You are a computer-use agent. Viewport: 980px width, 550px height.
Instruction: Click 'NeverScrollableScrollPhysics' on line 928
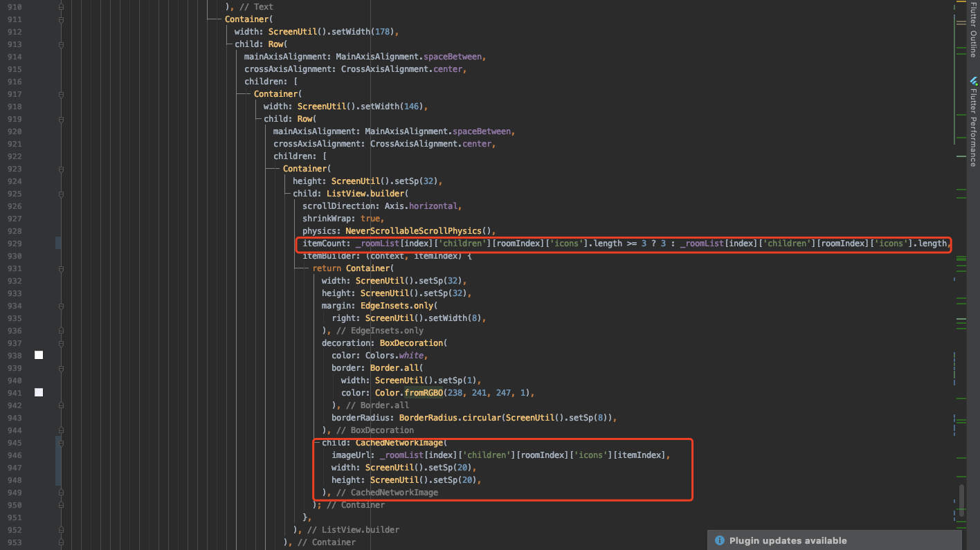[414, 231]
